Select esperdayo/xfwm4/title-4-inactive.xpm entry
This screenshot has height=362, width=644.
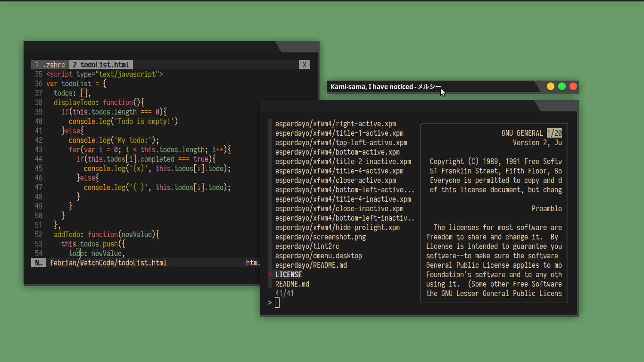coord(343,199)
